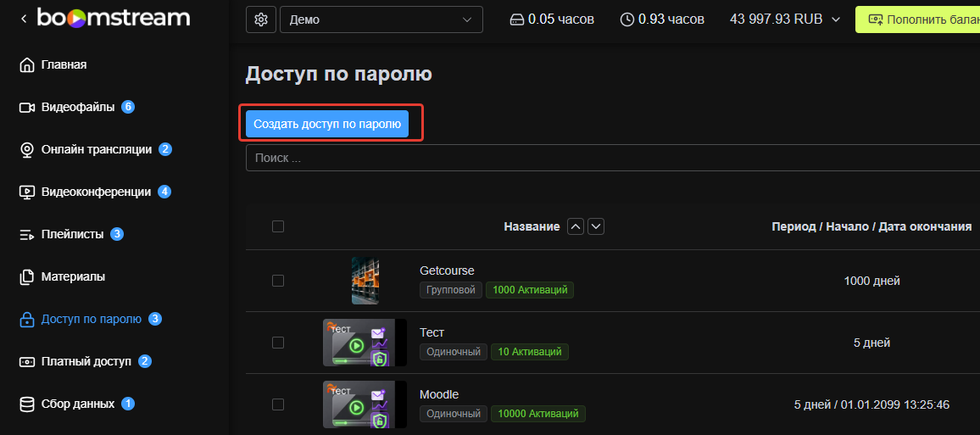Viewport: 980px width, 435px height.
Task: Click the 5 дней period cell for Тест
Action: click(x=871, y=343)
